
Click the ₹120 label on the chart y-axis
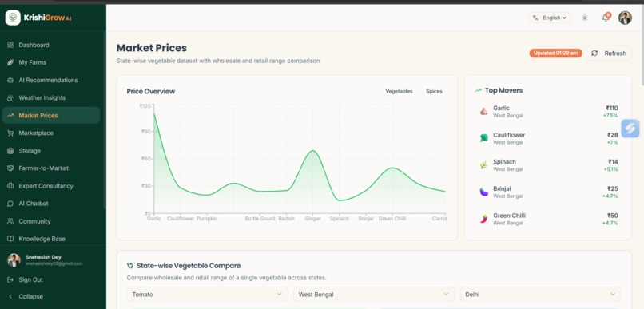145,106
